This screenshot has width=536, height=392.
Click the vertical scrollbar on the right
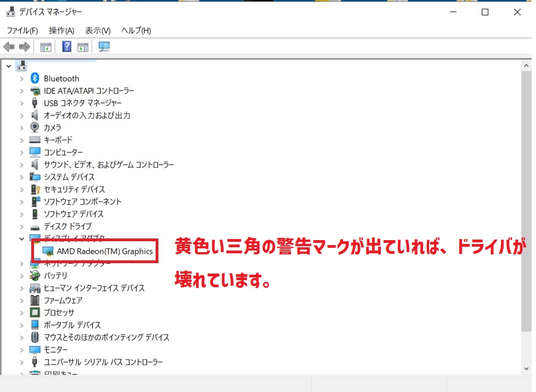(x=526, y=219)
